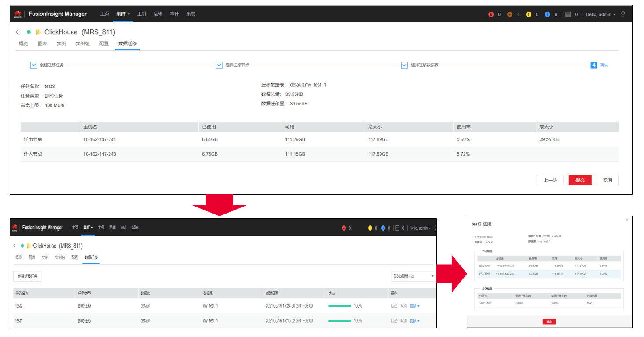Viewport: 644px width, 337px height.
Task: Click the test2 task name in the list
Action: 19,306
